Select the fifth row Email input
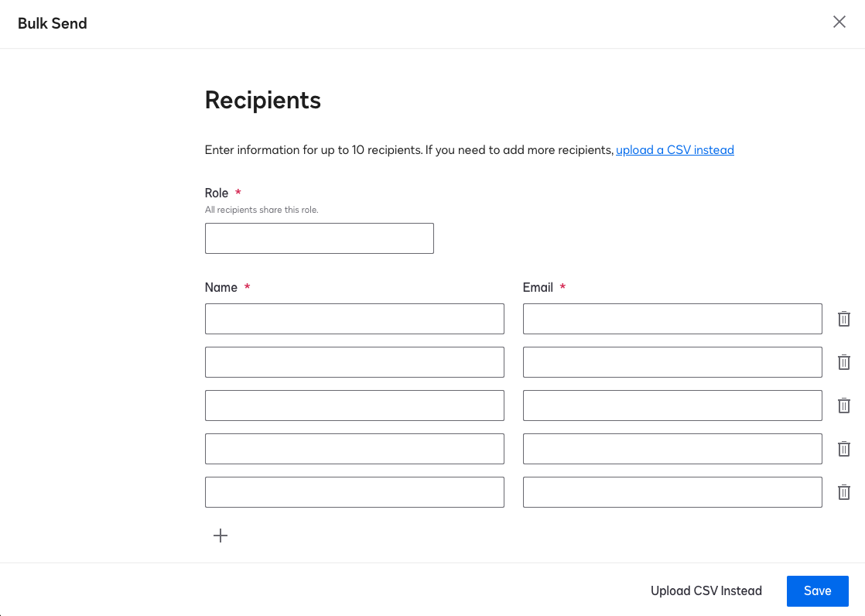 point(672,492)
